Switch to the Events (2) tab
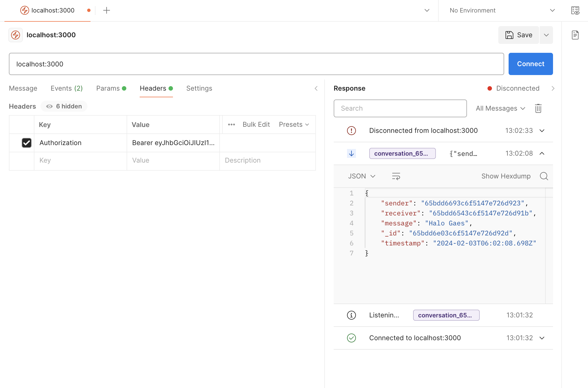Viewport: 588px width, 388px height. (67, 88)
